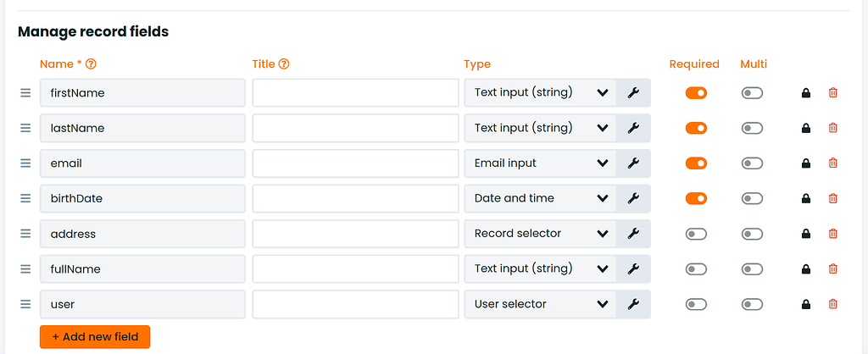Open Email input type dropdown

(540, 163)
